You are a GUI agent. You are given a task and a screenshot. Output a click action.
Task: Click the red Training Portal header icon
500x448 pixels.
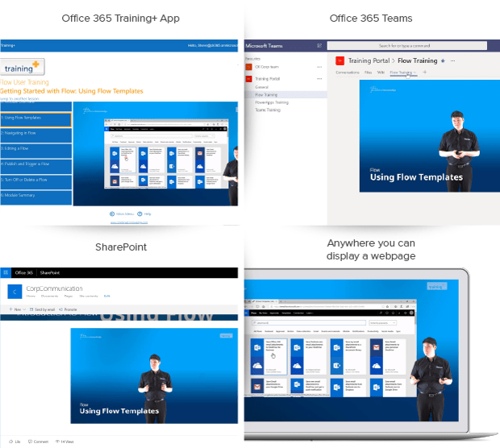(340, 60)
